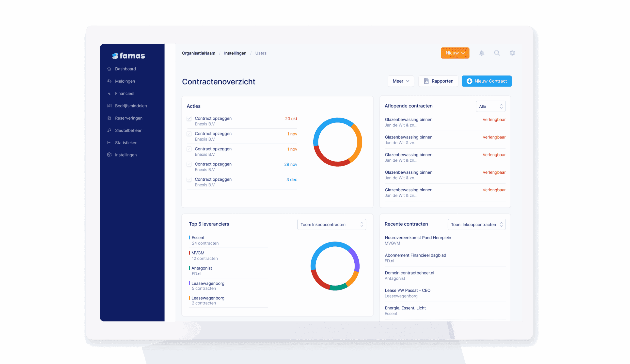Go to Reserveringen in the sidebar

(x=128, y=118)
